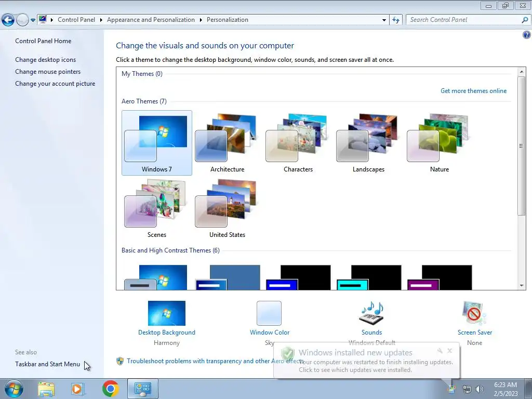Click Control Panel in breadcrumb
Image resolution: width=532 pixels, height=399 pixels.
coord(76,20)
